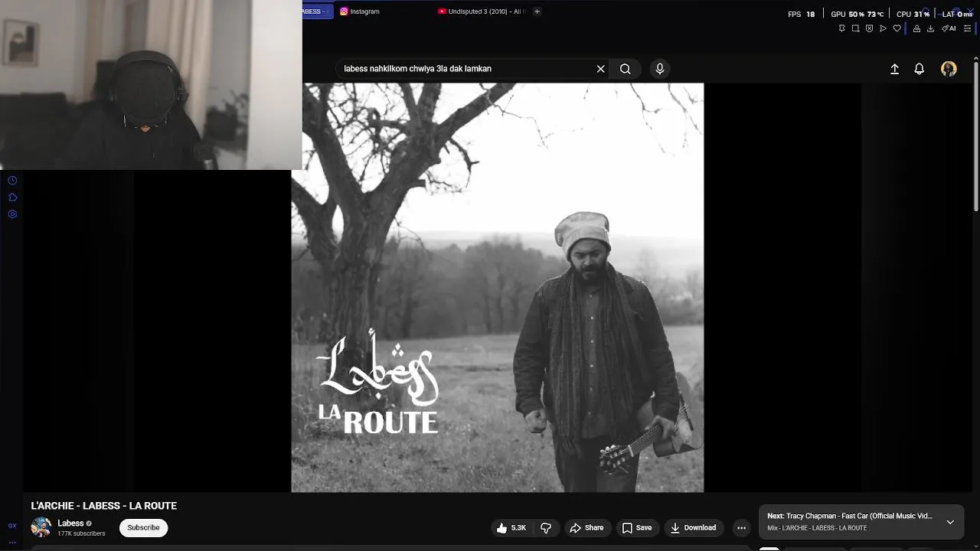Open the AI assistant toolbar button
The width and height of the screenshot is (980, 551).
pyautogui.click(x=949, y=28)
